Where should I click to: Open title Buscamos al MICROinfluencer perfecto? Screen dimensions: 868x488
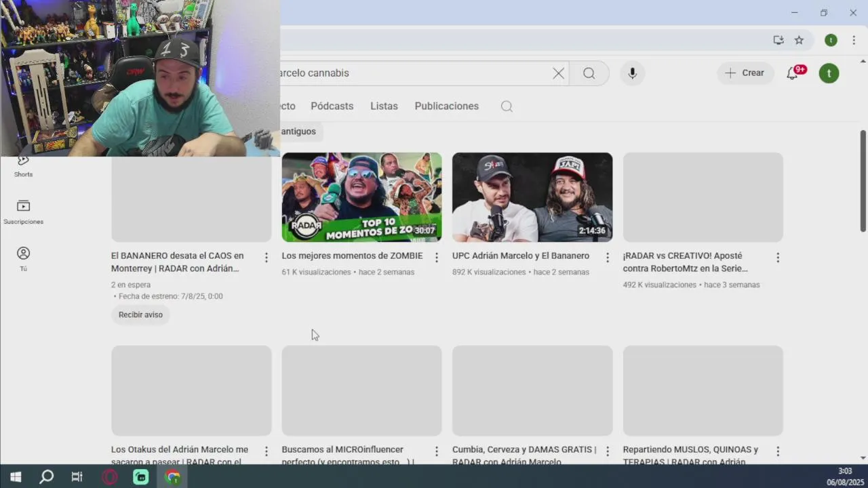click(x=348, y=455)
